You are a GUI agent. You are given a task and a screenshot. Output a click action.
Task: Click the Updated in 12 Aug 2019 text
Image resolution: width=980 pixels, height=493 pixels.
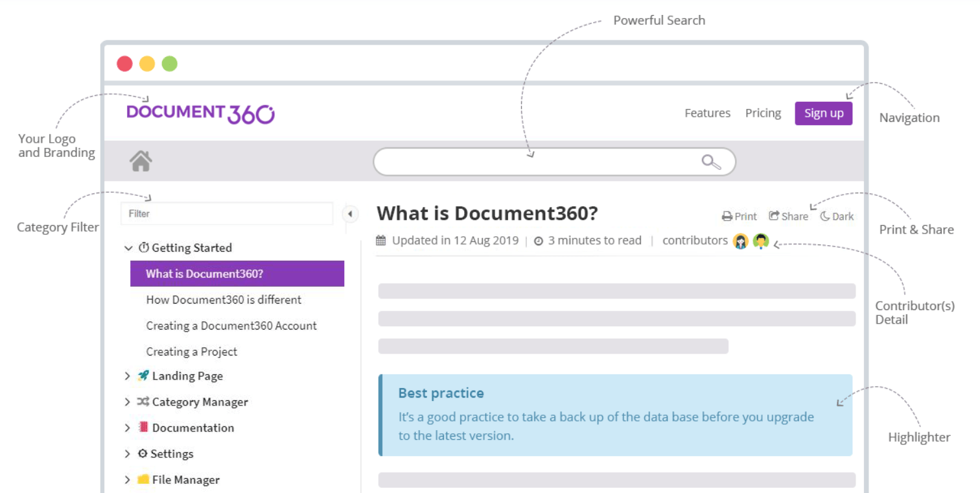pos(455,240)
